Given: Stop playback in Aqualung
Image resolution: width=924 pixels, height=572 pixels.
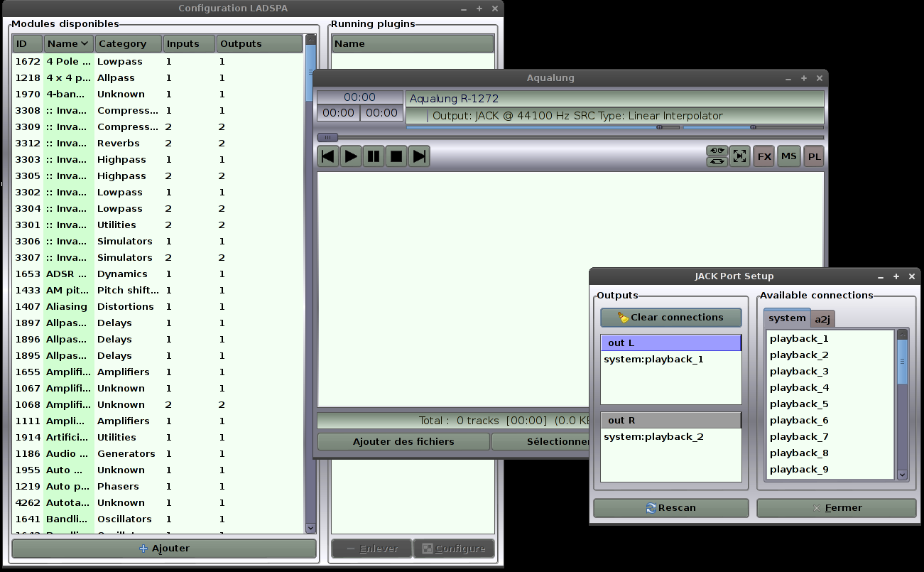Looking at the screenshot, I should 396,156.
